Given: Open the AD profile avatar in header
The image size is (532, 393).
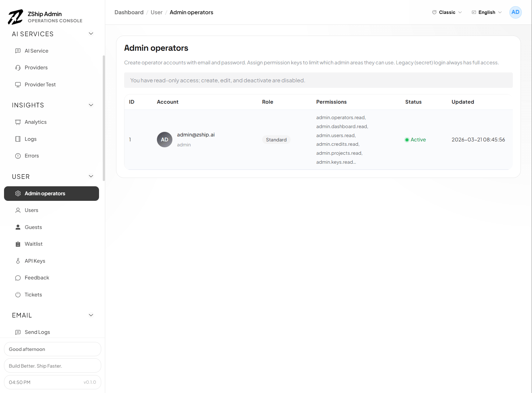Looking at the screenshot, I should (x=515, y=12).
